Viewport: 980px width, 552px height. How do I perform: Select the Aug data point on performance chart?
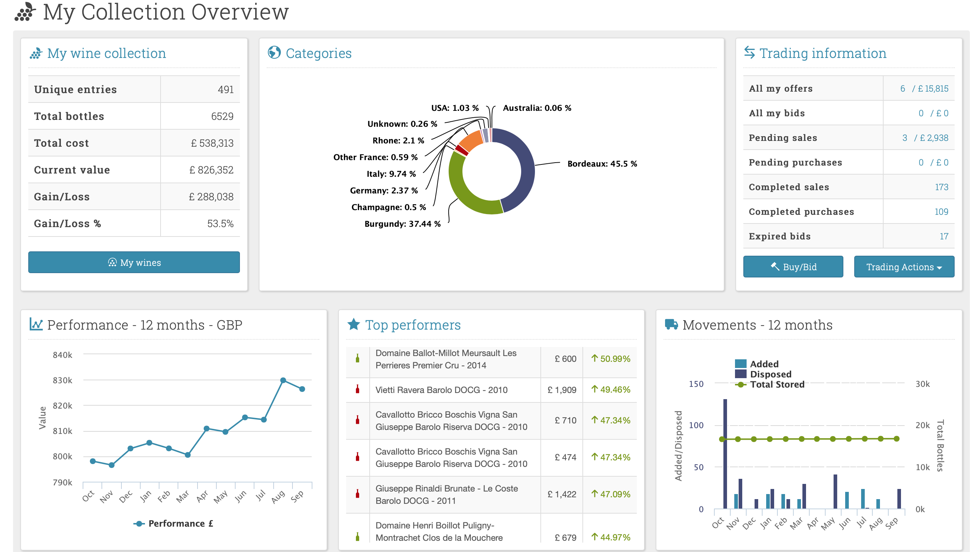(x=283, y=380)
